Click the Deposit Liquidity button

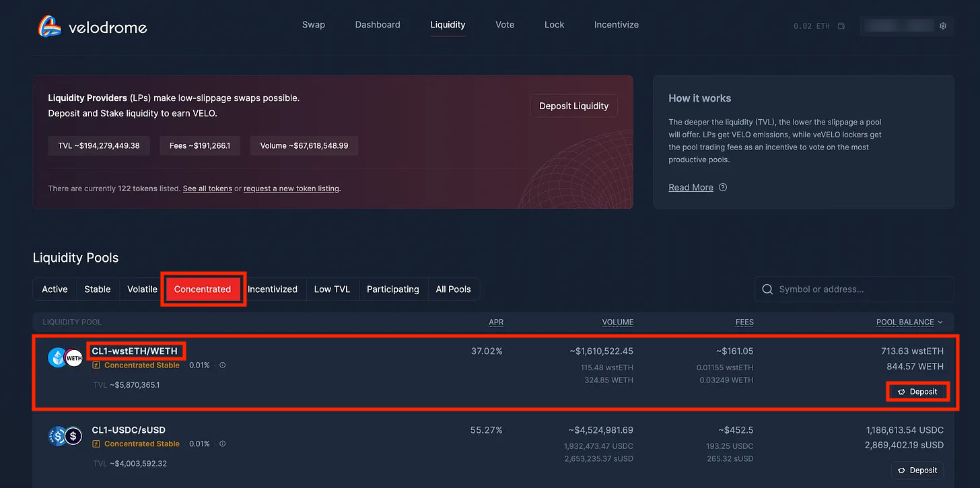pyautogui.click(x=574, y=106)
